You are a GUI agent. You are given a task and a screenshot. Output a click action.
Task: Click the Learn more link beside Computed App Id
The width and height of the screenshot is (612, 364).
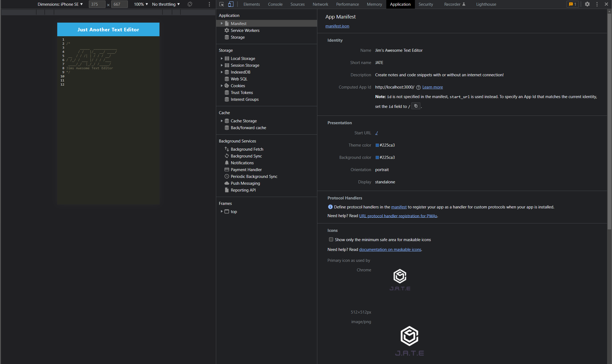tap(432, 87)
